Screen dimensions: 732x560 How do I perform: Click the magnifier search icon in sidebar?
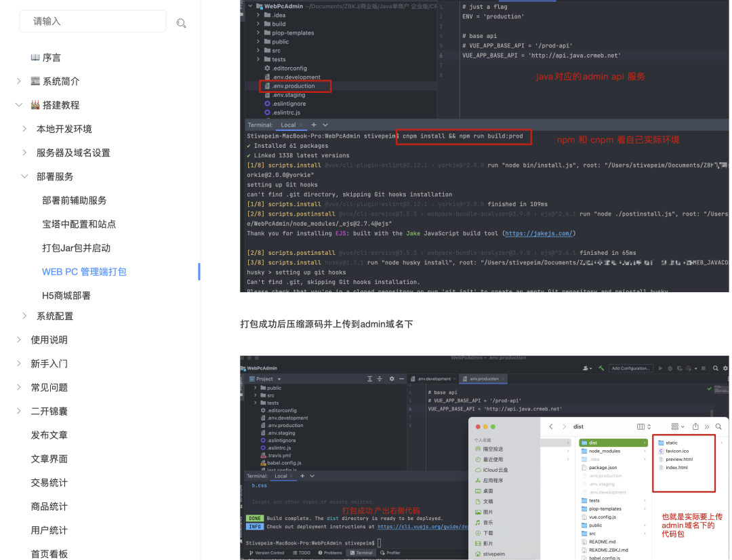pos(181,23)
